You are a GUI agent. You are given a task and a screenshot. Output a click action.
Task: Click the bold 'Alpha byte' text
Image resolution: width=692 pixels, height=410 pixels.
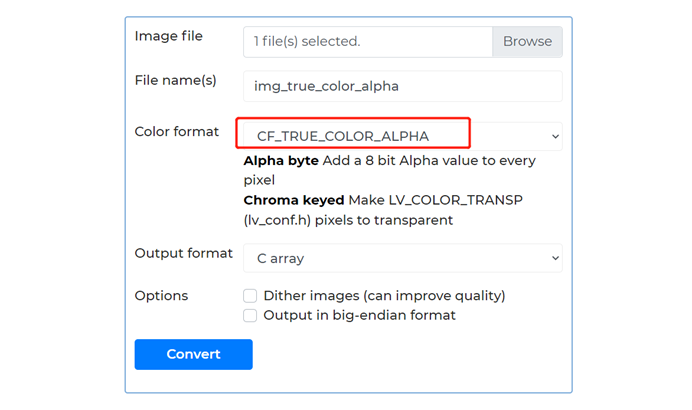tap(281, 161)
